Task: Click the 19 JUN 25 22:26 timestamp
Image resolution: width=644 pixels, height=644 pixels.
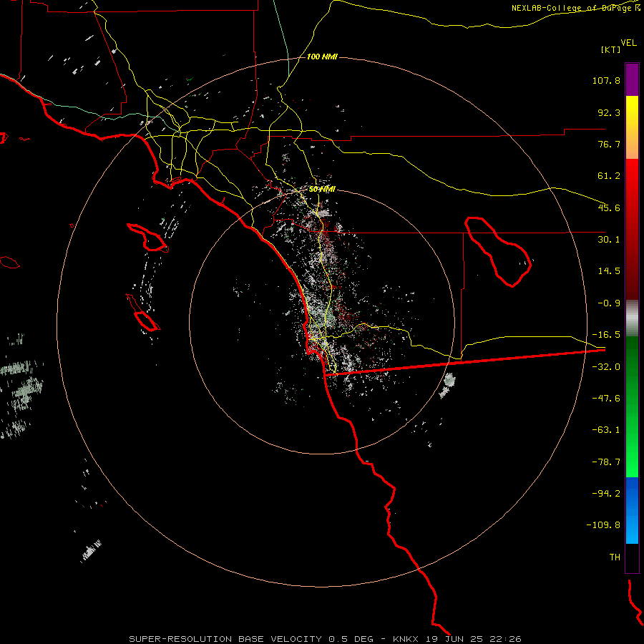Action: (x=472, y=639)
